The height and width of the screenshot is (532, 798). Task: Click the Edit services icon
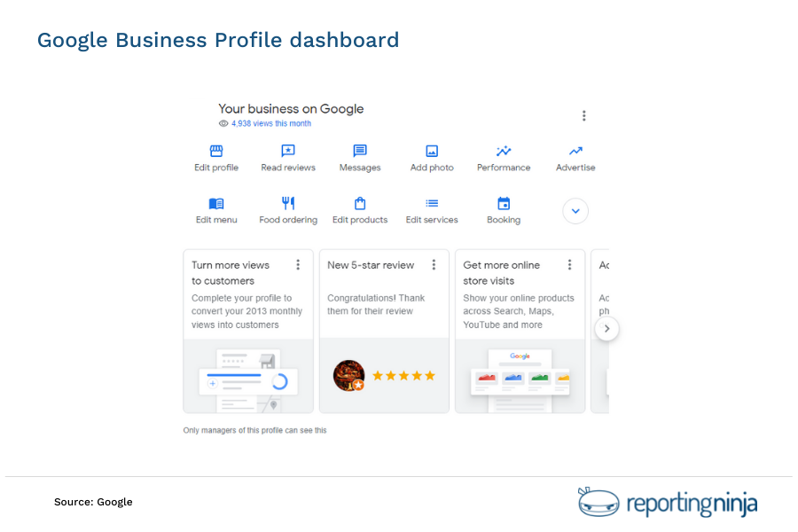tap(432, 205)
